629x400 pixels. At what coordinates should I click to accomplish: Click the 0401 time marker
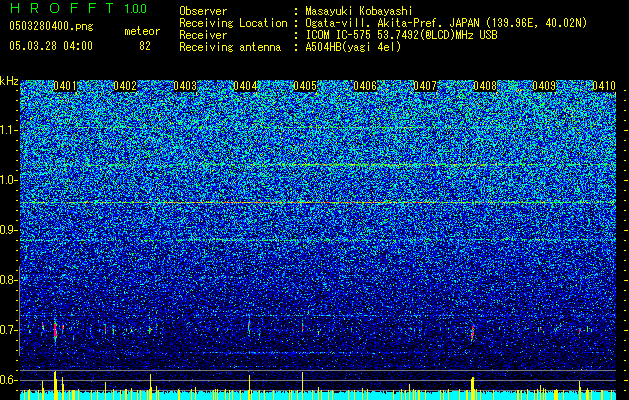coord(65,86)
